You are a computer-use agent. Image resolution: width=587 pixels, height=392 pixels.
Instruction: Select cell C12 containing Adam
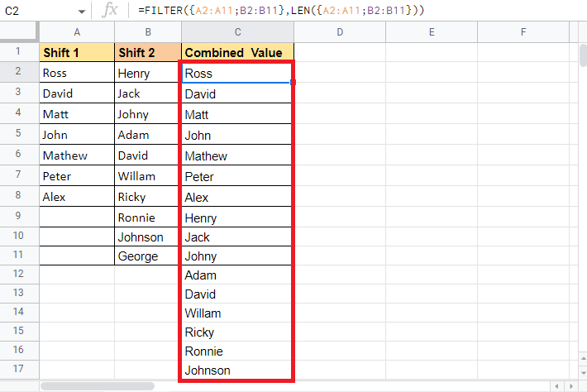[236, 275]
